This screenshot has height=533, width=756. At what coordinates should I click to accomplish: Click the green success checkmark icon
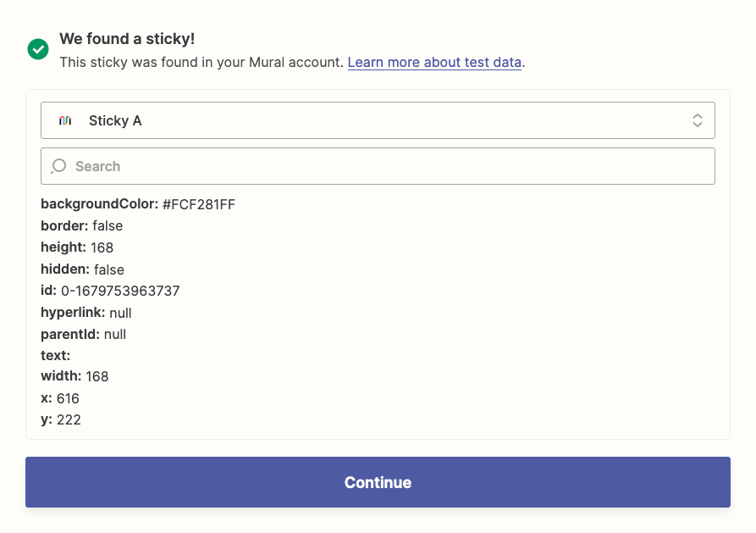click(x=38, y=49)
